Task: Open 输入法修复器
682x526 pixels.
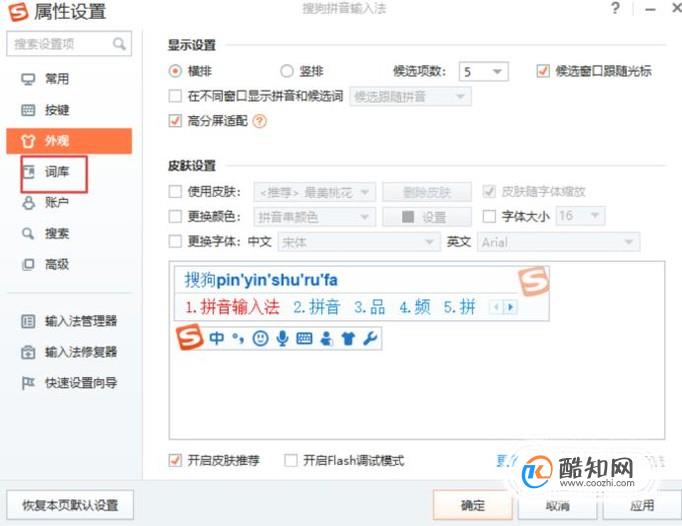Action: pos(69,352)
